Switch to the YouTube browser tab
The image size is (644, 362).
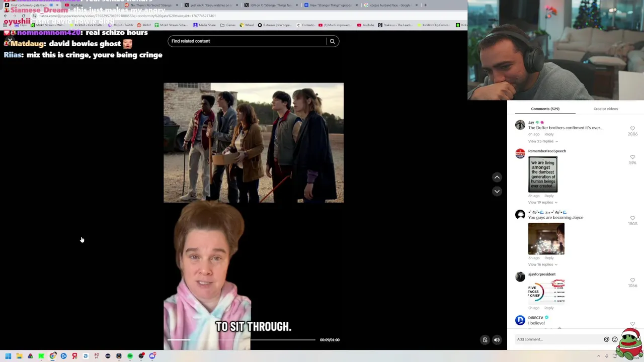[91, 5]
